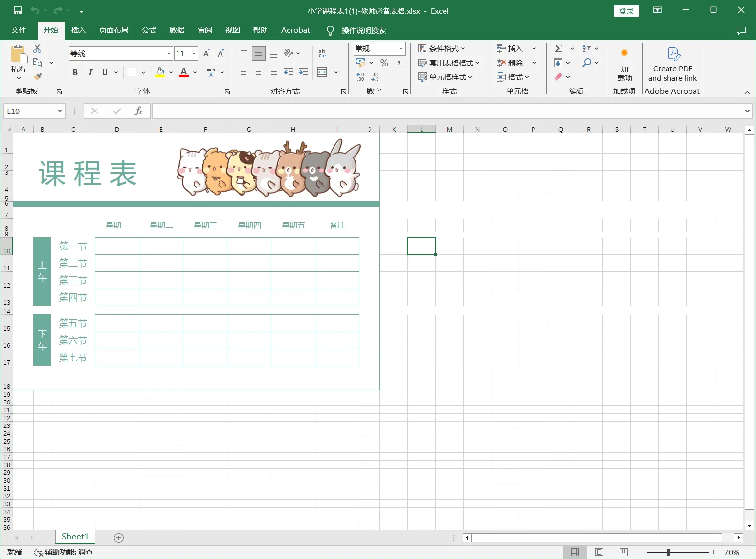Image resolution: width=756 pixels, height=559 pixels.
Task: Click the Percent Style icon
Action: (384, 63)
